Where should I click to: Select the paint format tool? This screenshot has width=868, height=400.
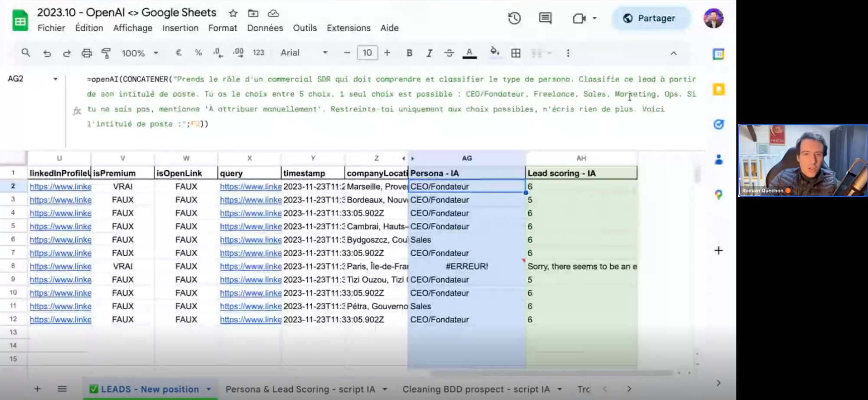106,53
